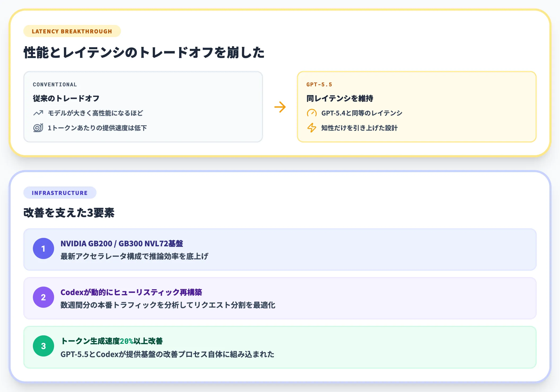This screenshot has height=392, width=560.
Task: Select the trending-arrow icon beside モデルが大きく高性能になるほど
Action: click(x=38, y=113)
